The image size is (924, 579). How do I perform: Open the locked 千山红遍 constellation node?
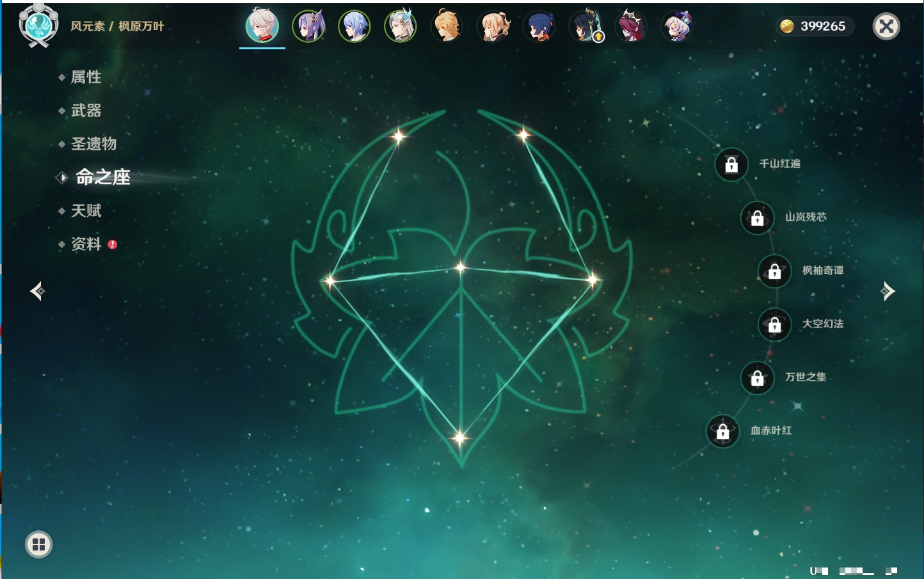pos(731,164)
